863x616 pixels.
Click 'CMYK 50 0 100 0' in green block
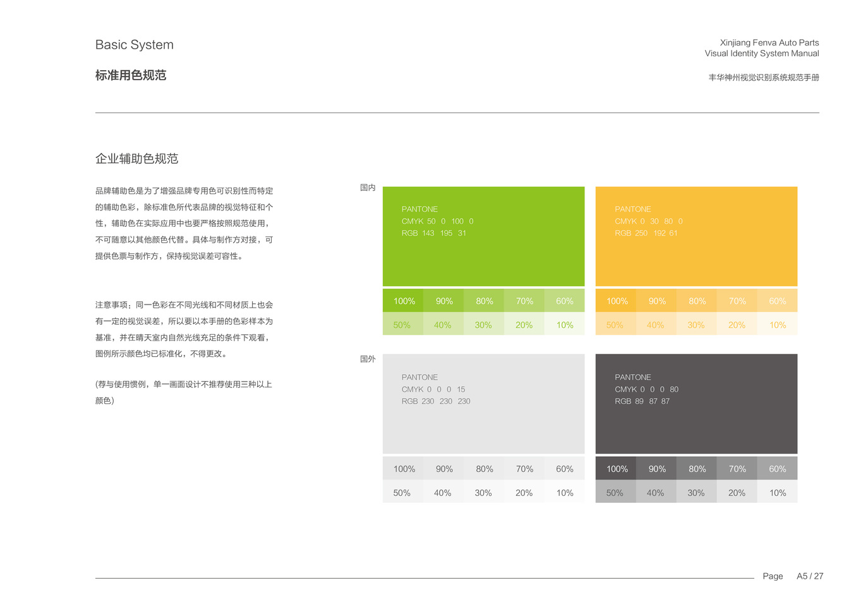[437, 221]
